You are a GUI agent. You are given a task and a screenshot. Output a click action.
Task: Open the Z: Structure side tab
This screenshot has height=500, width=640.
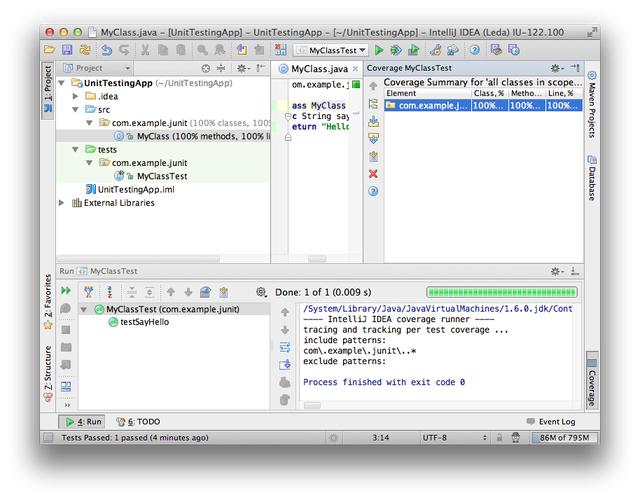click(48, 373)
